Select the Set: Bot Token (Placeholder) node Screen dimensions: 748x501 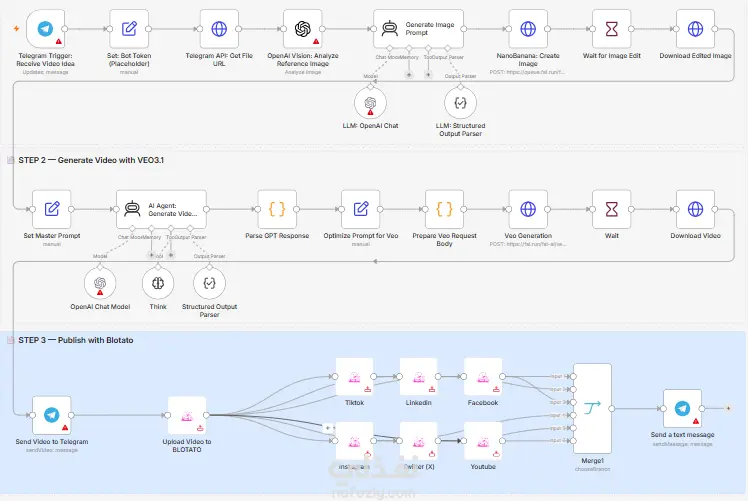(129, 29)
